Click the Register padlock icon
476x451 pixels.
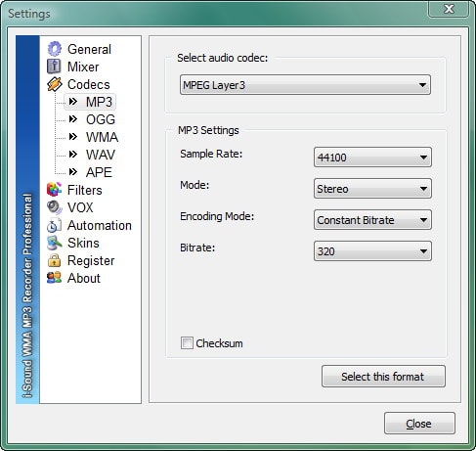(x=54, y=260)
